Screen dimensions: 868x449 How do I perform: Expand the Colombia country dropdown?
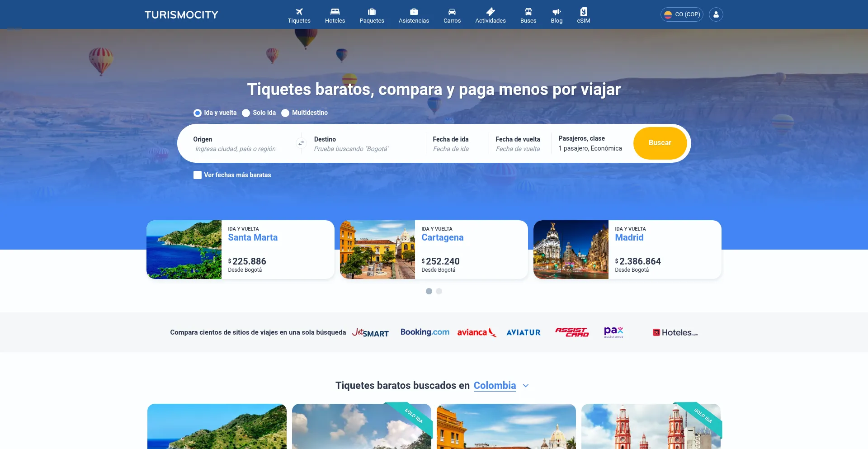pyautogui.click(x=525, y=386)
